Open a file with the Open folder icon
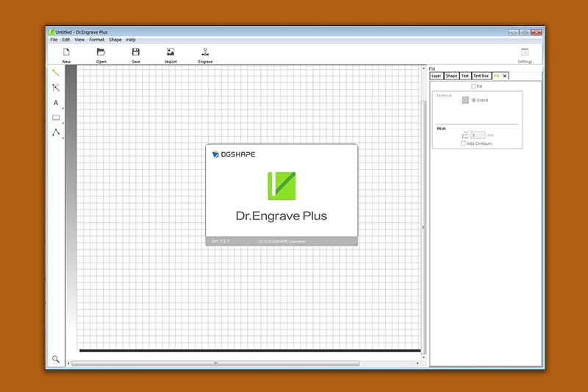 coord(101,52)
